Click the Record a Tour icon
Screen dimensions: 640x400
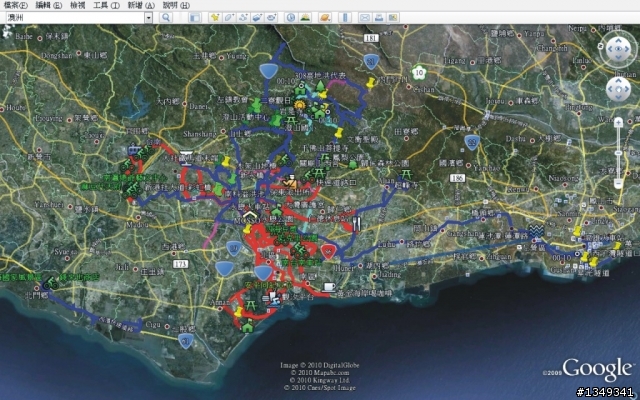[x=271, y=17]
